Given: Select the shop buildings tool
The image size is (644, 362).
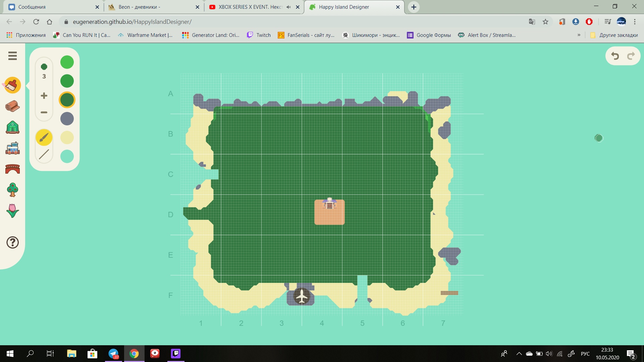Looking at the screenshot, I should (x=12, y=148).
